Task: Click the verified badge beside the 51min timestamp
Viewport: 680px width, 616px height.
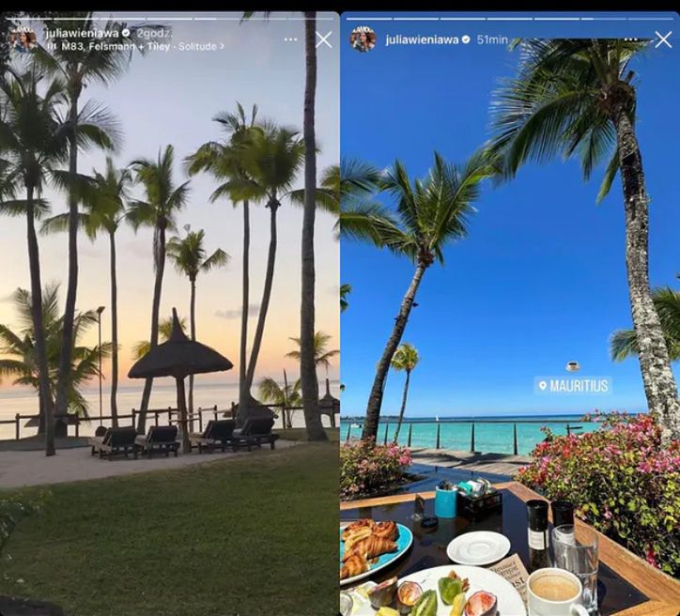Action: [466, 39]
